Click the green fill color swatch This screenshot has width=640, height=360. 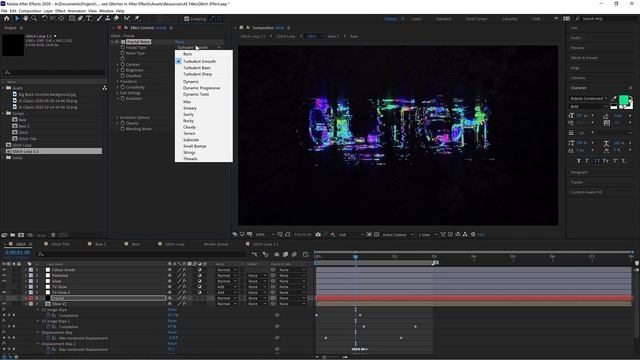[623, 100]
